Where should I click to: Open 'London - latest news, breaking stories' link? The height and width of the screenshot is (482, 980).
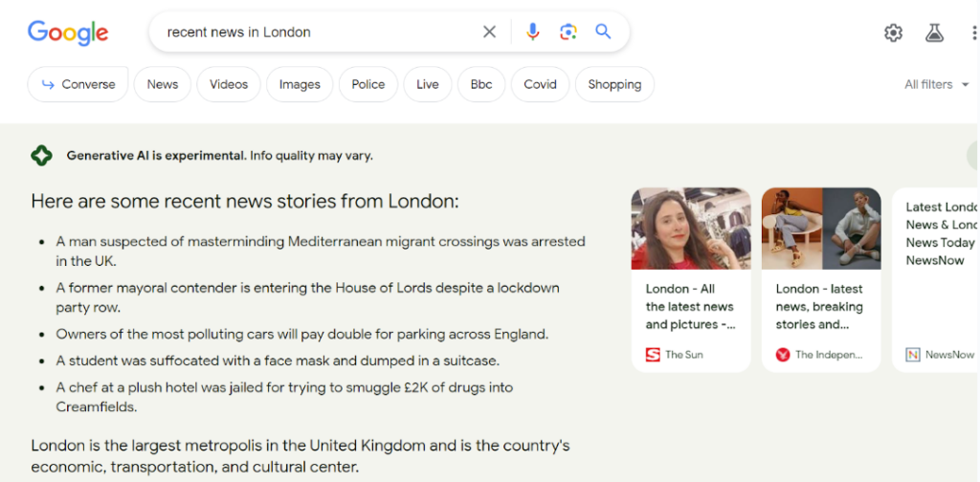(819, 307)
